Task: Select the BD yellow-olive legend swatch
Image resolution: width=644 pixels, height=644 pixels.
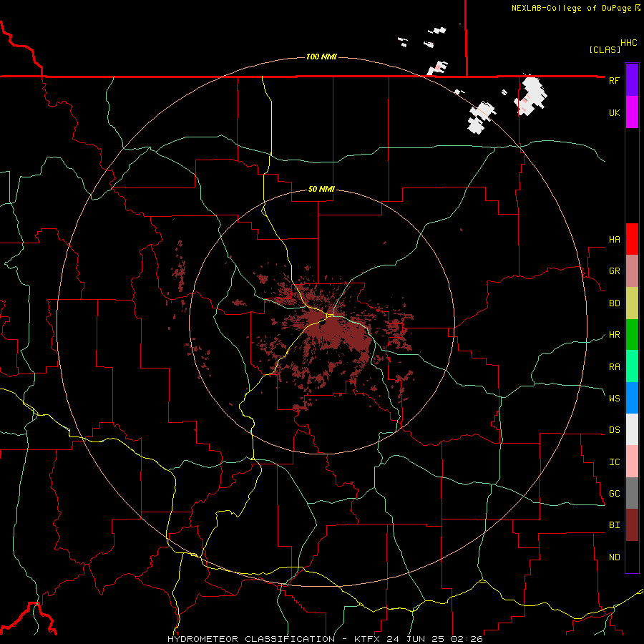Action: (632, 303)
